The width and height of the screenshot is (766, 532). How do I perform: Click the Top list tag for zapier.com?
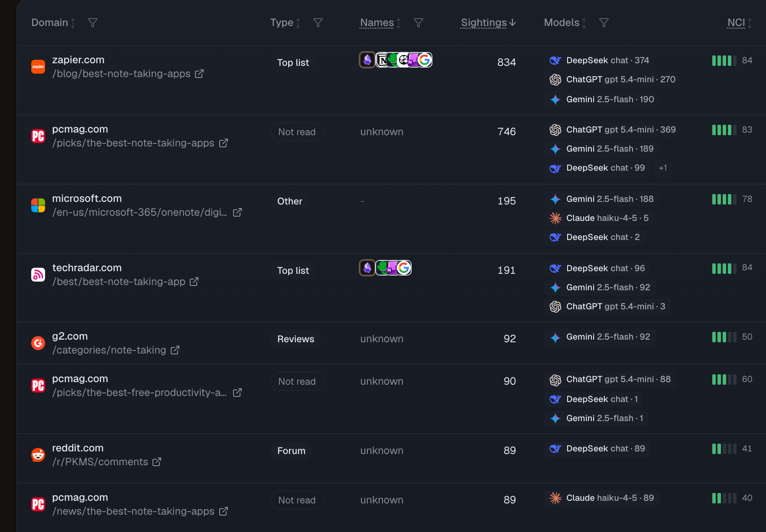293,63
